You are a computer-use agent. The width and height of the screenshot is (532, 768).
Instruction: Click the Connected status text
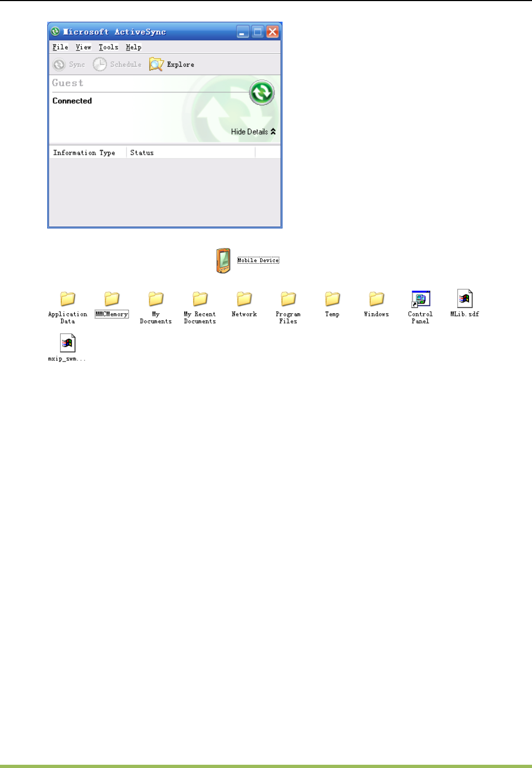click(x=72, y=101)
